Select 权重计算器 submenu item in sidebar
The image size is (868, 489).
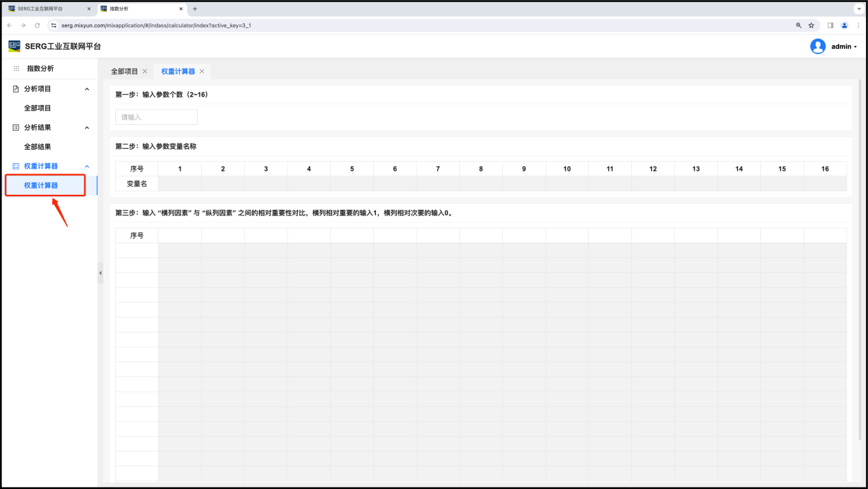click(x=41, y=185)
